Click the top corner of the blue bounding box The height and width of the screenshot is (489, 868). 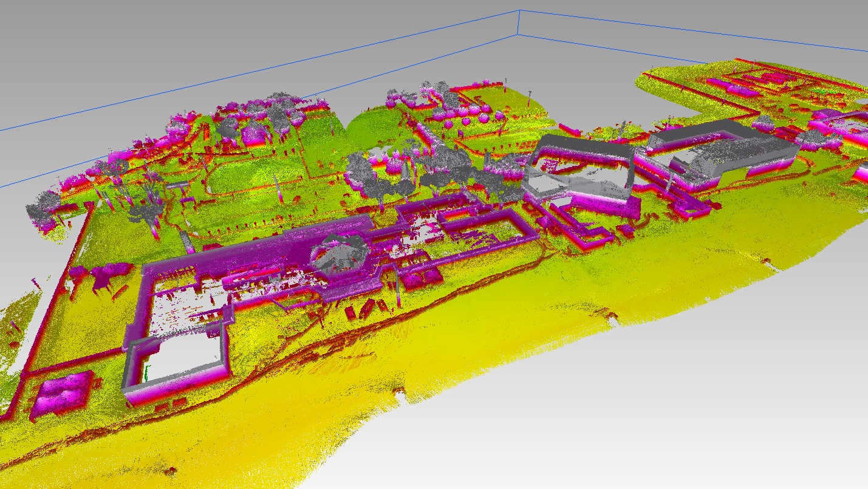point(519,11)
